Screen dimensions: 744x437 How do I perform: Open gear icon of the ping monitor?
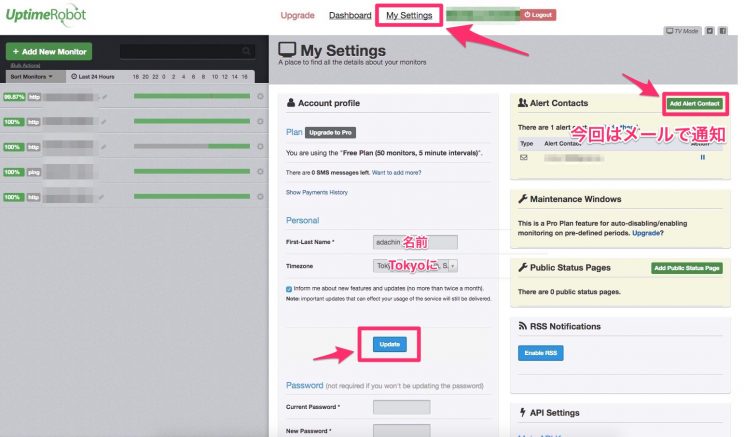coord(260,171)
